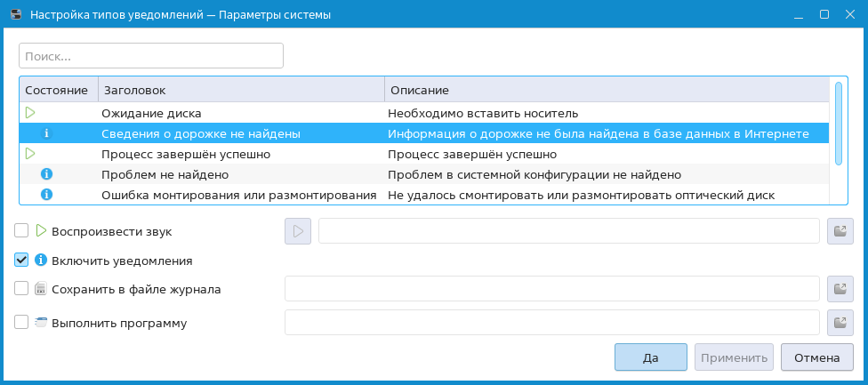Click the play sound preview button
This screenshot has height=385, width=868.
[298, 231]
